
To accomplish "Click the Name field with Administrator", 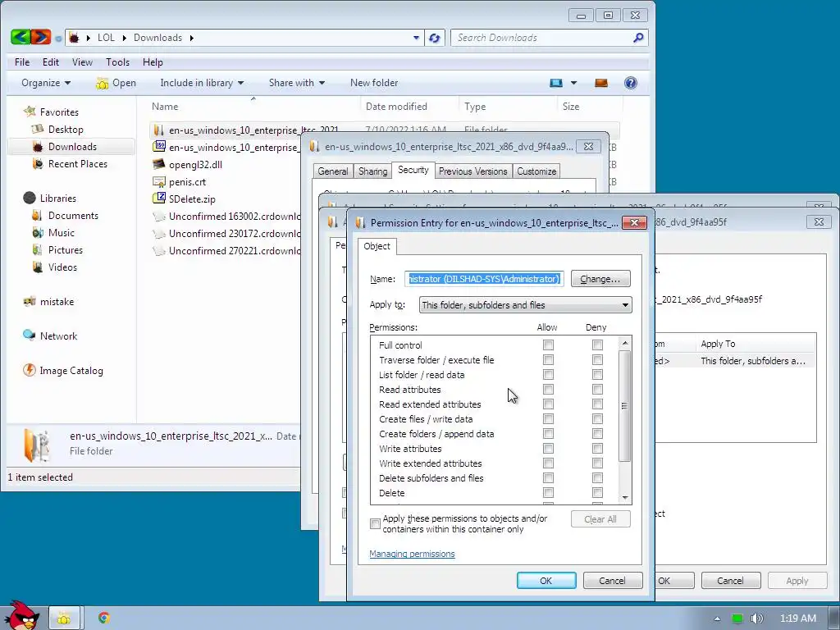I will (484, 279).
